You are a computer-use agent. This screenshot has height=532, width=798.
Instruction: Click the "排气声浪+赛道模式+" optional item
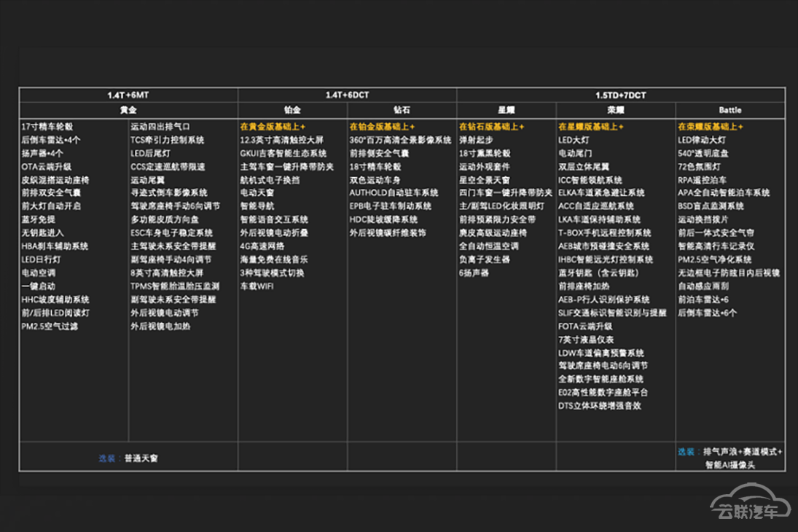pos(743,452)
